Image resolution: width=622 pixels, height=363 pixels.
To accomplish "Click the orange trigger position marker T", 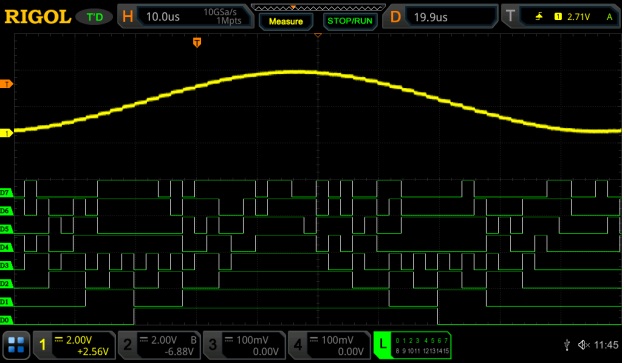I will pyautogui.click(x=197, y=42).
